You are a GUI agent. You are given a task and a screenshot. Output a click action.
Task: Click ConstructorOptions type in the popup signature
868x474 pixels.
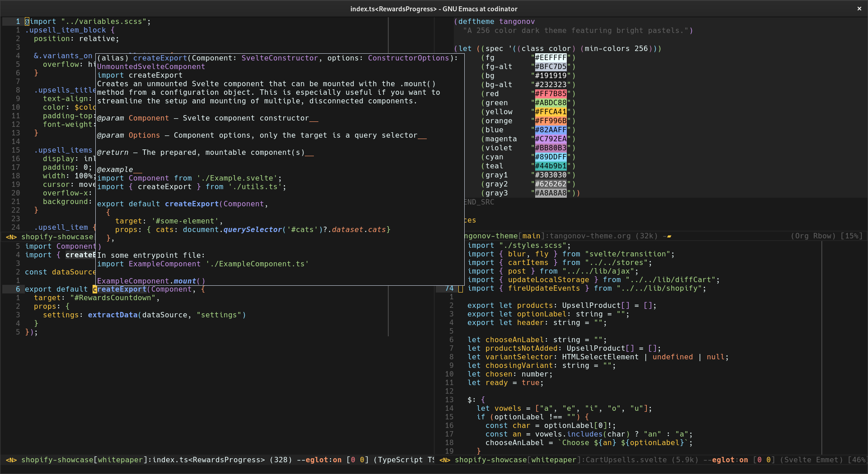pyautogui.click(x=409, y=58)
